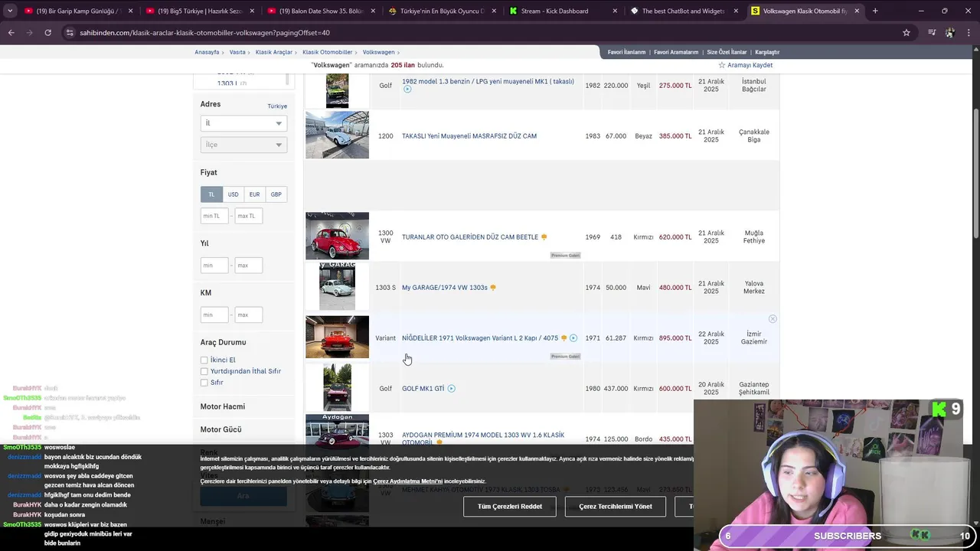
Task: Click the badge icon after NİĞDELİLER Variant title
Action: (x=564, y=338)
